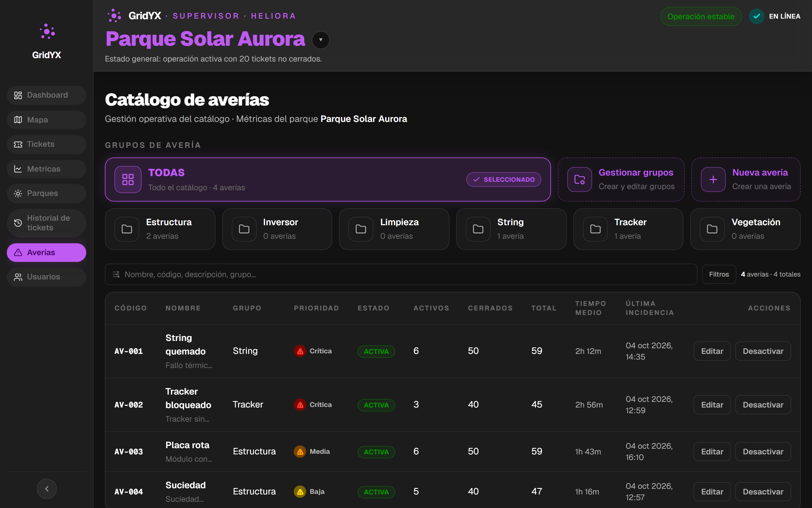Click the EN LÍNEA checkmark status icon

point(756,16)
